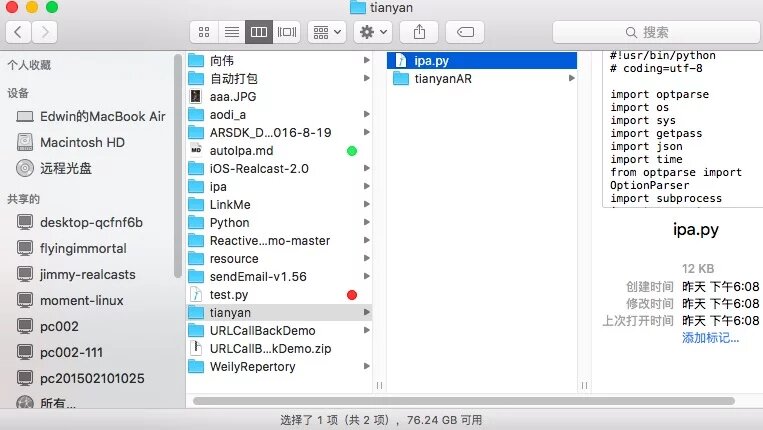Viewport: 763px width, 430px height.
Task: Click the aodi_a folder icon
Action: (x=196, y=114)
